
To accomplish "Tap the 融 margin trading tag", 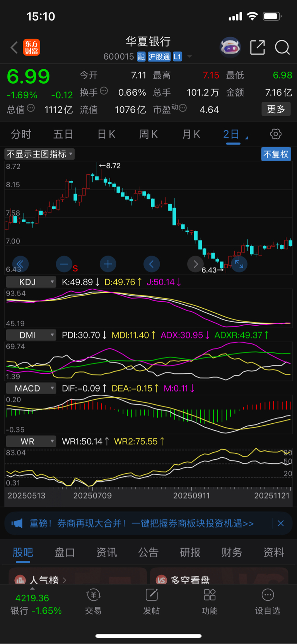I will 141,57.
